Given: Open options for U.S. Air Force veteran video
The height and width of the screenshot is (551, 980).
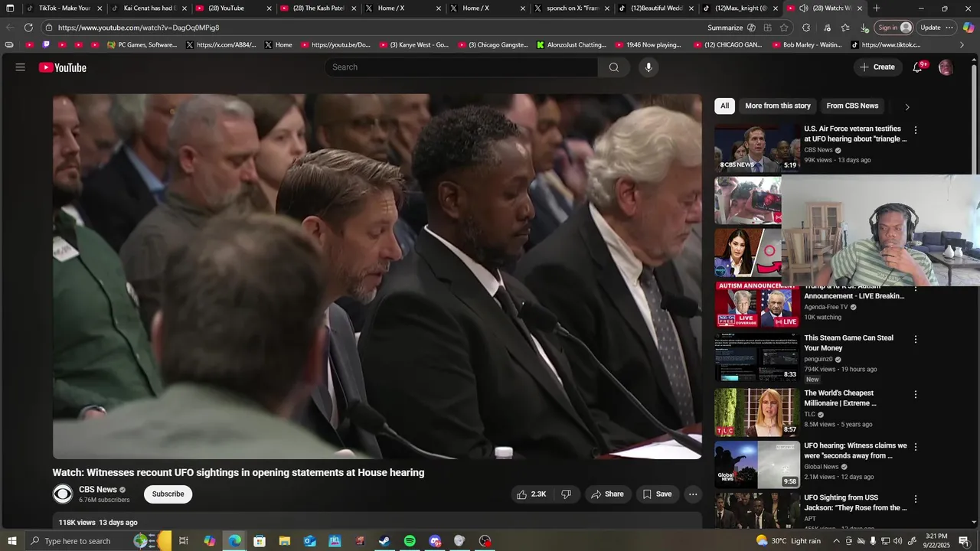Looking at the screenshot, I should 915,130.
